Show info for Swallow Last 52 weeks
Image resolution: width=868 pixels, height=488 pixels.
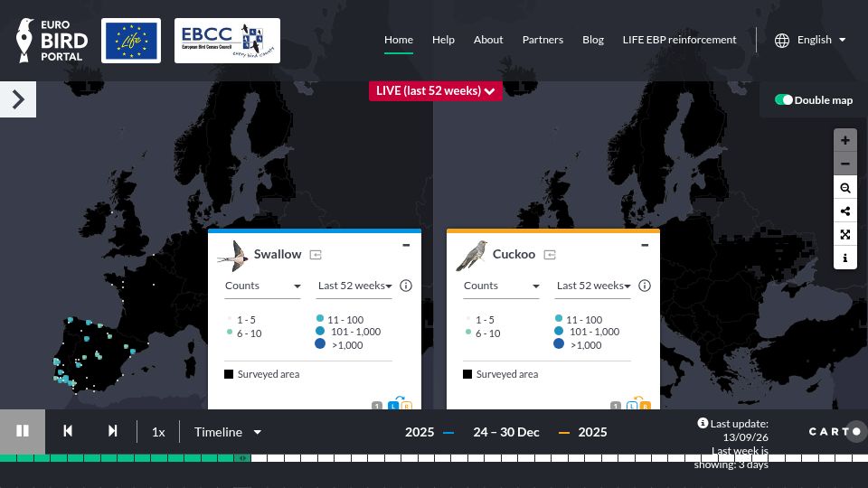406,286
